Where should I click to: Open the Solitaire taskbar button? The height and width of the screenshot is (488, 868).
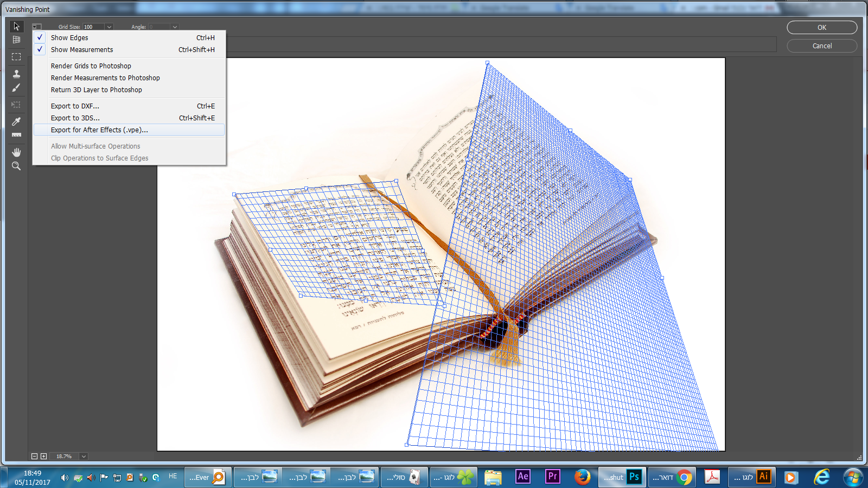[x=404, y=477]
